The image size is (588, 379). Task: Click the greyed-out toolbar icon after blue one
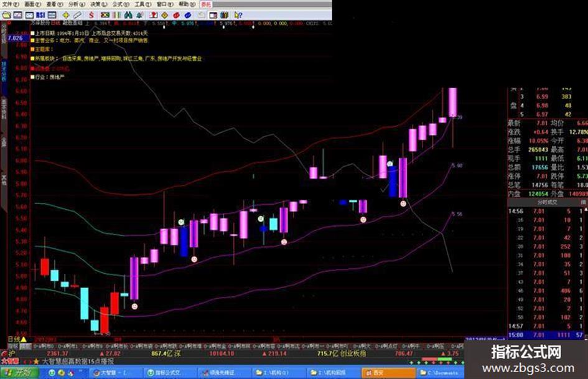tap(202, 15)
